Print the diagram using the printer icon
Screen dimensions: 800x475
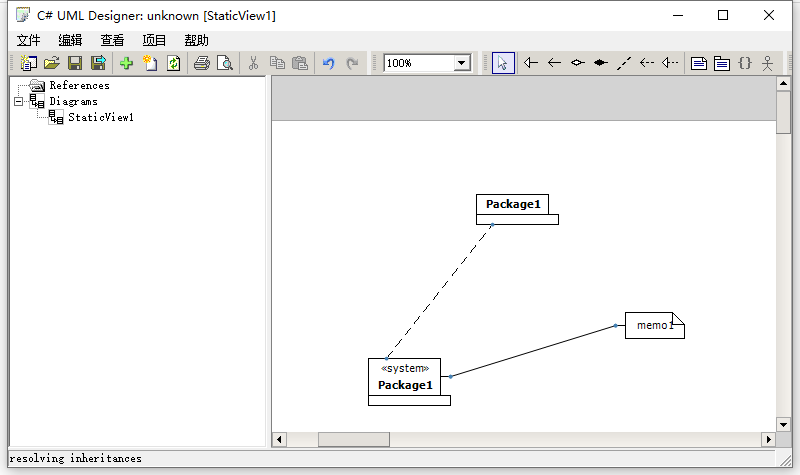point(202,63)
